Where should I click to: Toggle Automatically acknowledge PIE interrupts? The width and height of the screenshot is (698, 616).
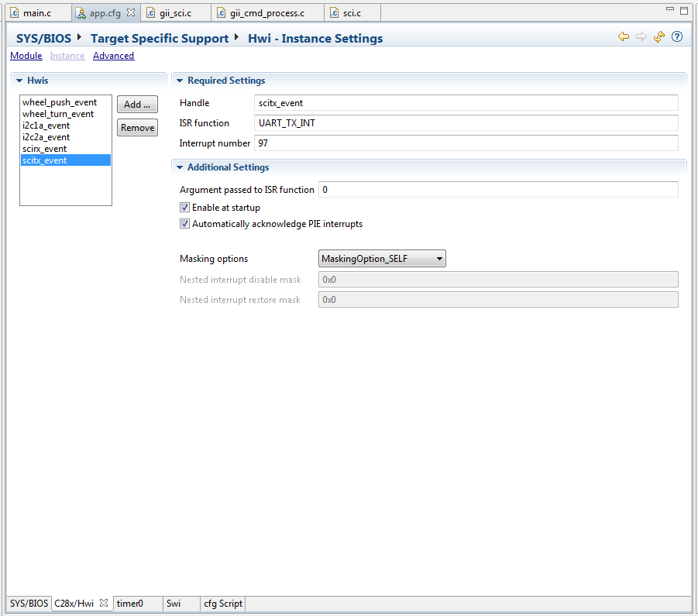[x=184, y=223]
